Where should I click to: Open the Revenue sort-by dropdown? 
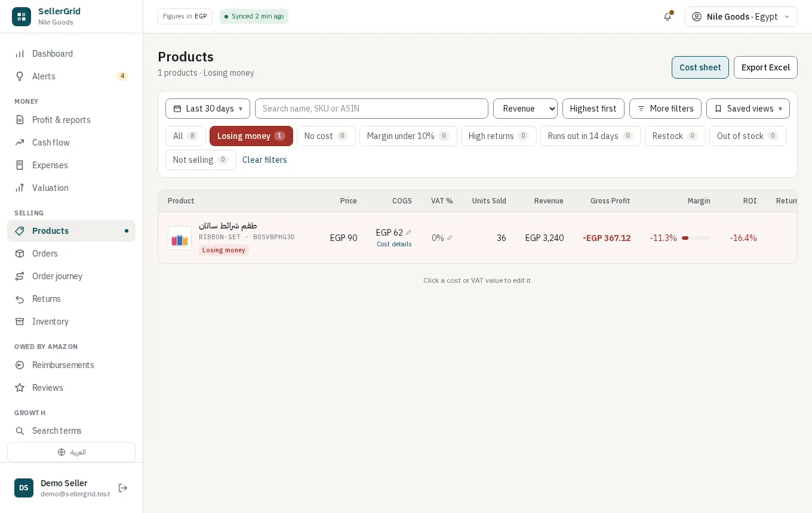(525, 109)
